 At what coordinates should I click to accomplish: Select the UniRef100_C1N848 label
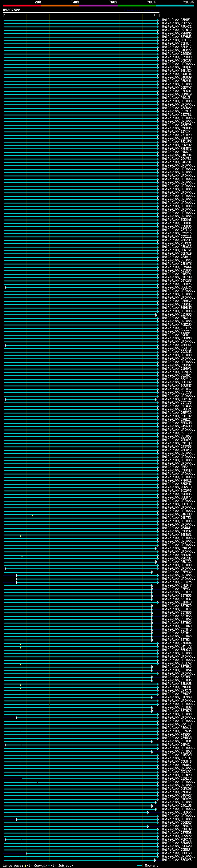click(177, 603)
